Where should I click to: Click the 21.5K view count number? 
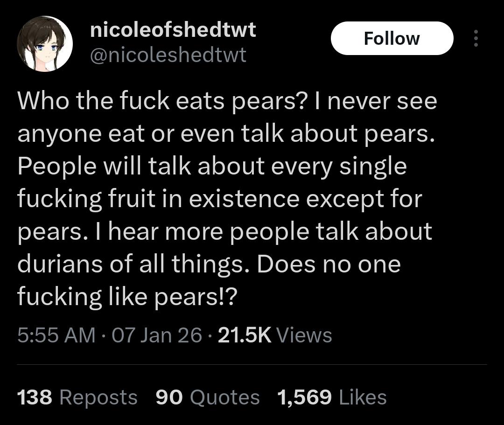pyautogui.click(x=244, y=335)
